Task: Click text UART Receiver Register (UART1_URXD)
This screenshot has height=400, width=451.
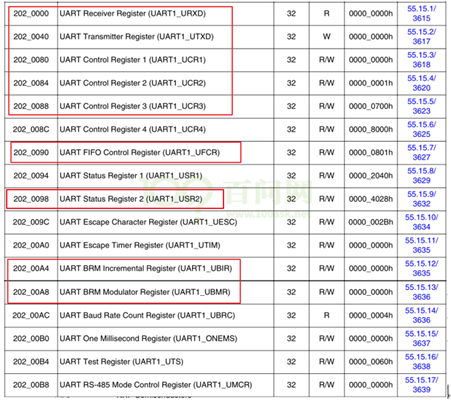Action: point(133,14)
